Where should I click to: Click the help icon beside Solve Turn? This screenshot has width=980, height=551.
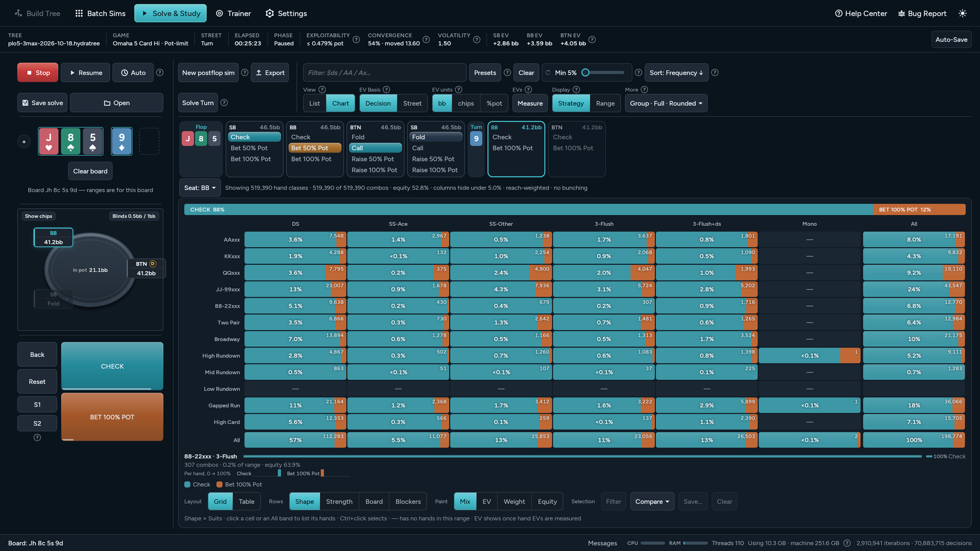click(x=224, y=103)
